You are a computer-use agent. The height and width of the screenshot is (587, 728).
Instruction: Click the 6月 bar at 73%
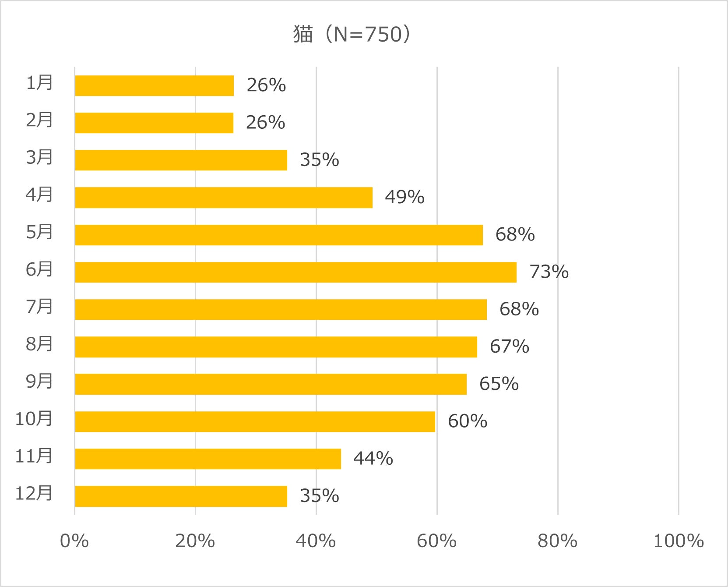coord(295,272)
